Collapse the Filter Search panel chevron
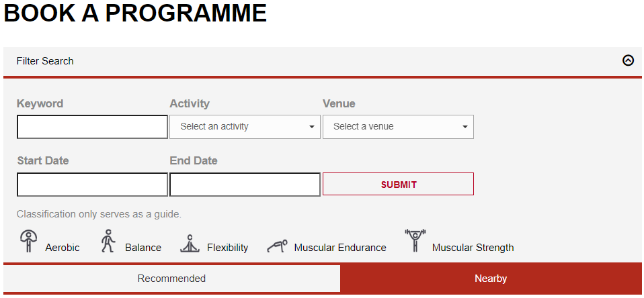Screen dimensions: 644x298 click(x=628, y=60)
